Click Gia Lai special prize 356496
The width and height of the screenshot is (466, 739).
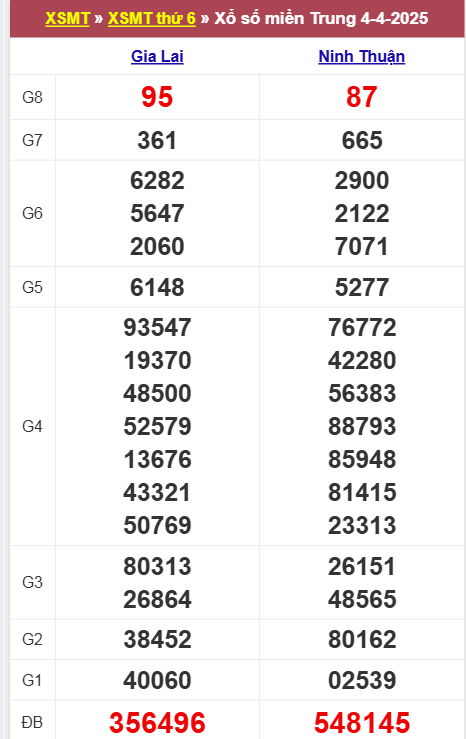pyautogui.click(x=157, y=723)
